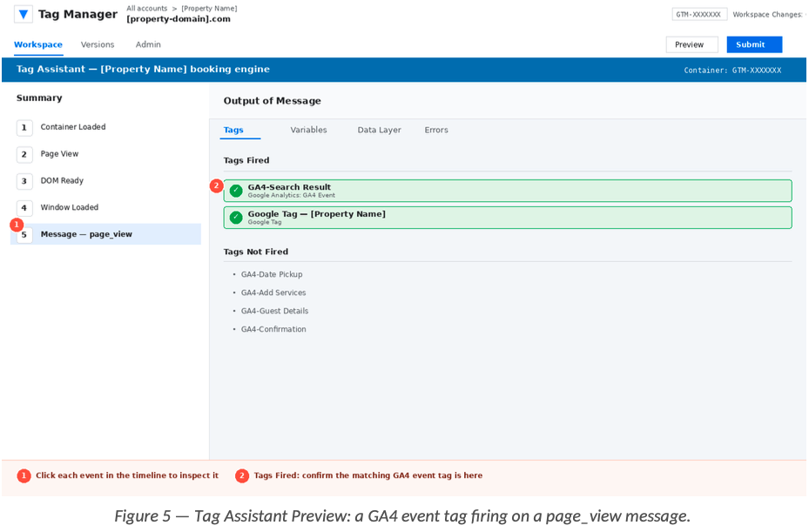Open the Admin section
Screen dimensions: 809x532
point(148,45)
